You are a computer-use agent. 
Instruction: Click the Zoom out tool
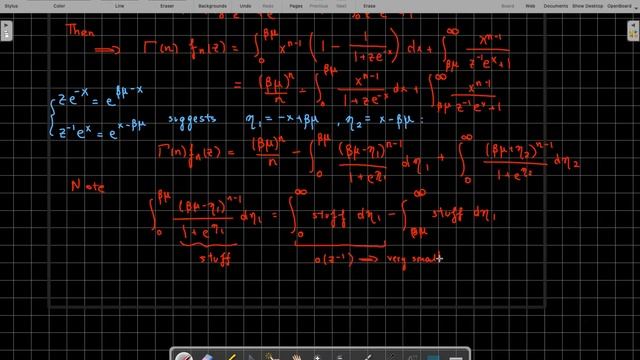pos(340,358)
